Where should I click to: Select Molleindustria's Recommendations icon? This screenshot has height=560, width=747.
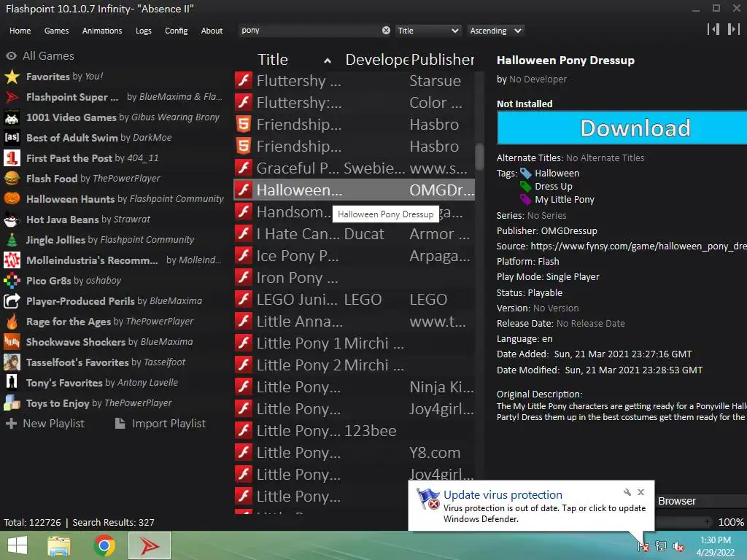point(12,260)
